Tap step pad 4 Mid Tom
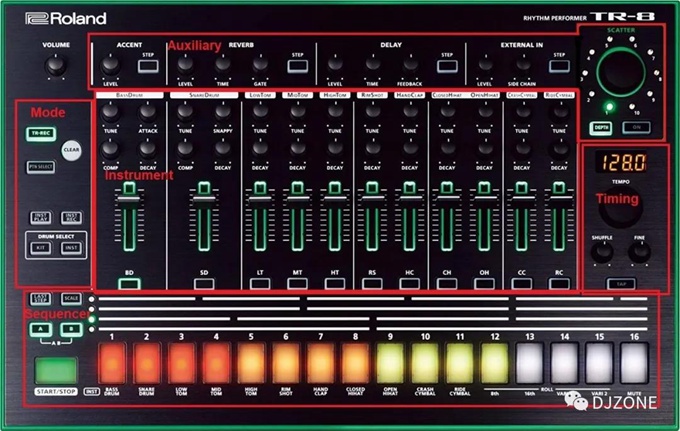 coord(216,363)
